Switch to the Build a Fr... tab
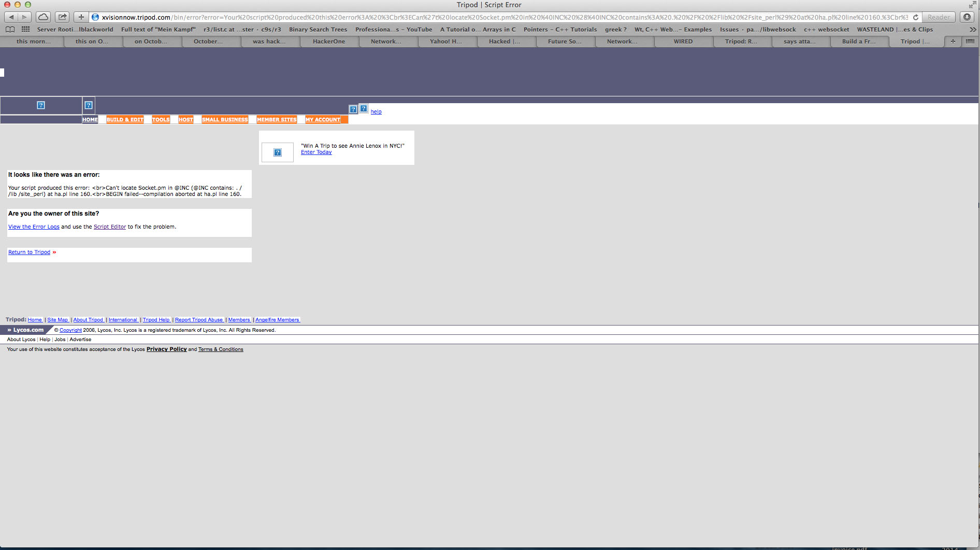 click(859, 41)
